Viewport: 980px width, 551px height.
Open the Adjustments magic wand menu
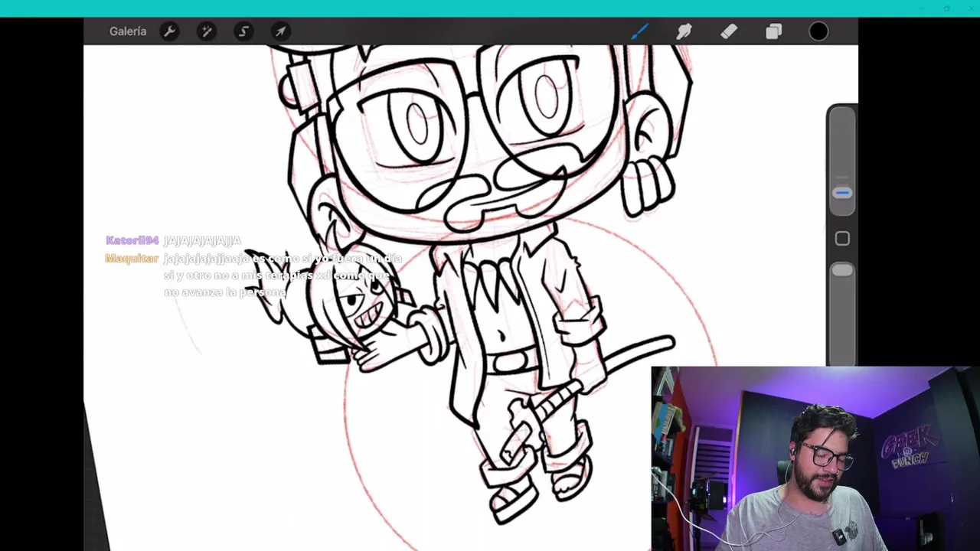(206, 31)
